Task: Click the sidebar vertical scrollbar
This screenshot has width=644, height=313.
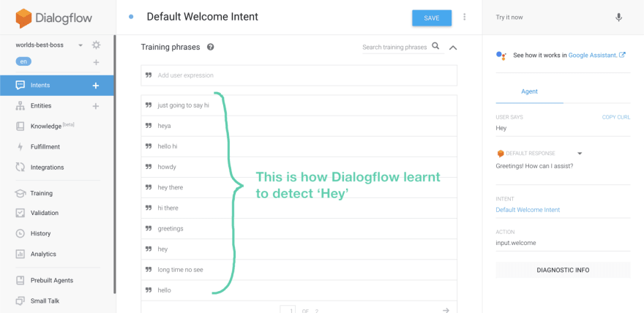Action: (115, 164)
